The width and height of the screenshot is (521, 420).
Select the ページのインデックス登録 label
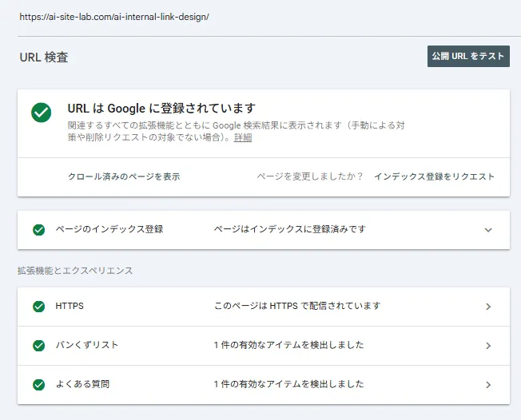pos(109,229)
